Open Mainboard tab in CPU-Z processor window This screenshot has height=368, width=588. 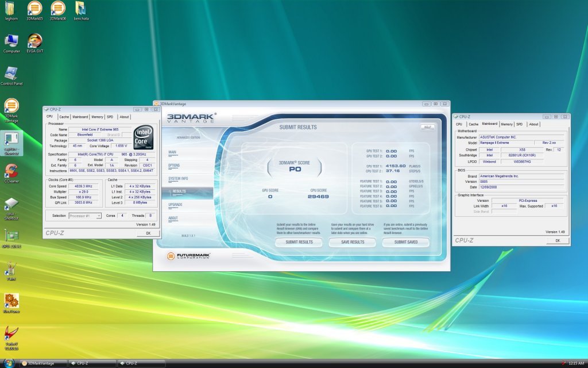[x=80, y=117]
